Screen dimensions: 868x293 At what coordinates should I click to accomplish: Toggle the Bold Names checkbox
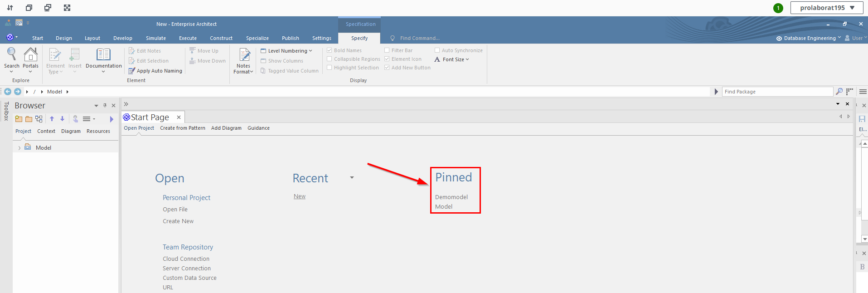330,50
